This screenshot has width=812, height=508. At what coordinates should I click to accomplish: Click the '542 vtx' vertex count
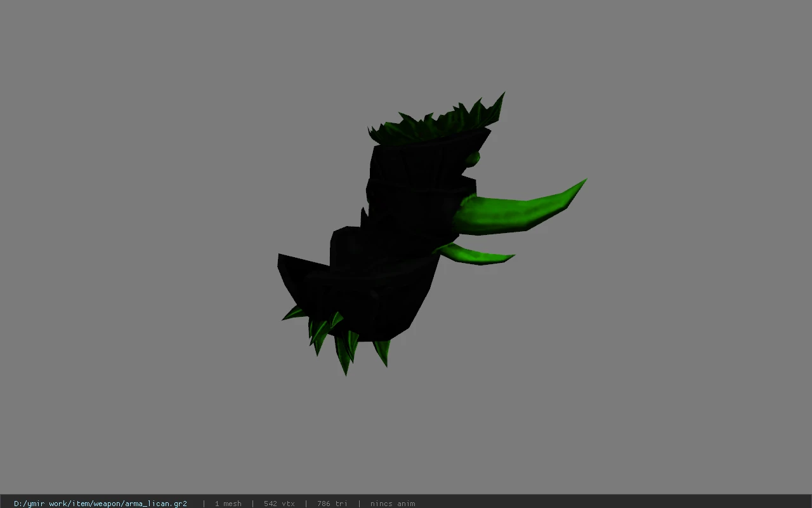point(279,504)
